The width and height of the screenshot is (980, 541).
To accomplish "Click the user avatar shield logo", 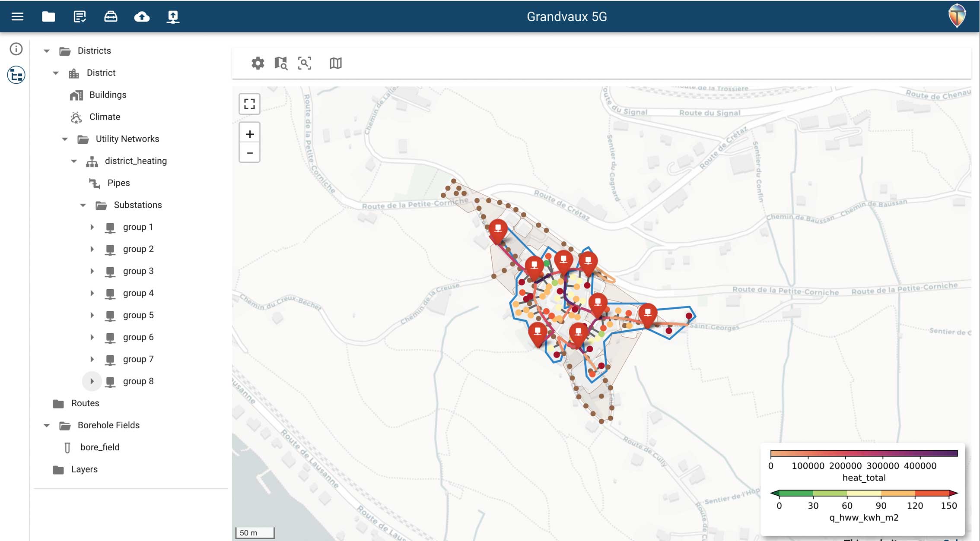I will click(957, 16).
